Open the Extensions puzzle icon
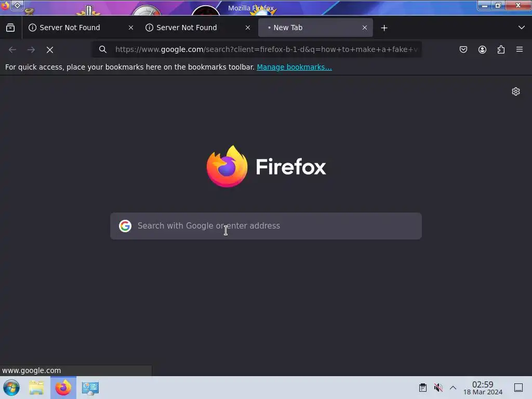Screen dimensions: 532x399 click(501, 49)
